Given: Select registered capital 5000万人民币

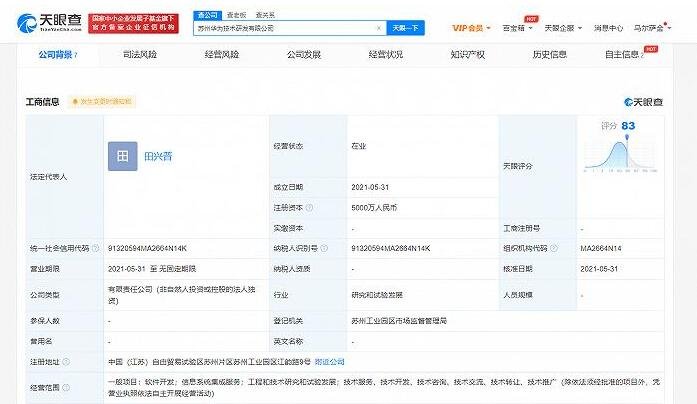Looking at the screenshot, I should 374,208.
